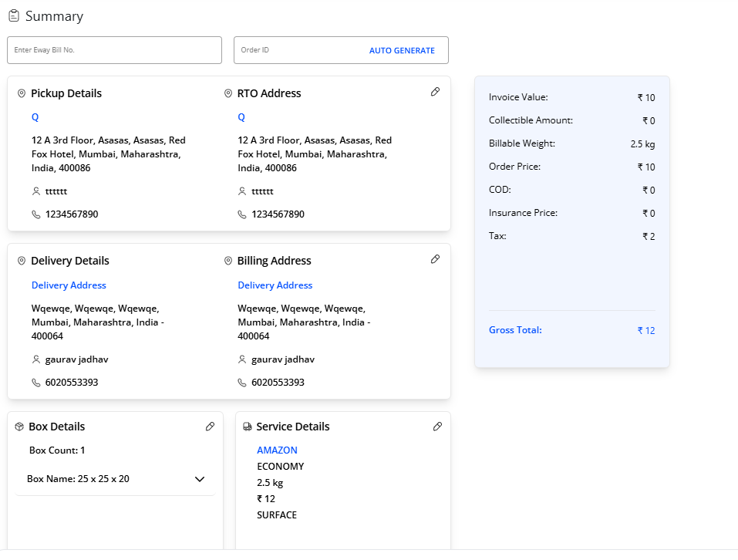This screenshot has width=738, height=560.
Task: Select COD label in price summary
Action: point(500,190)
